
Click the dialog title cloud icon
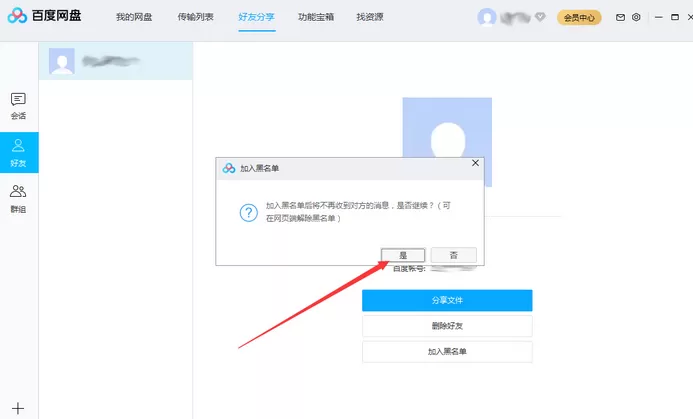coord(228,168)
